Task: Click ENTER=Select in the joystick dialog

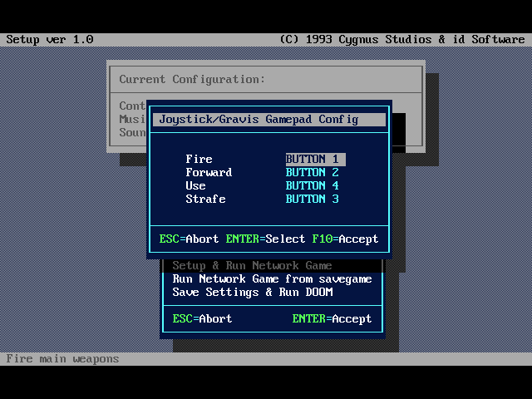Action: click(265, 239)
